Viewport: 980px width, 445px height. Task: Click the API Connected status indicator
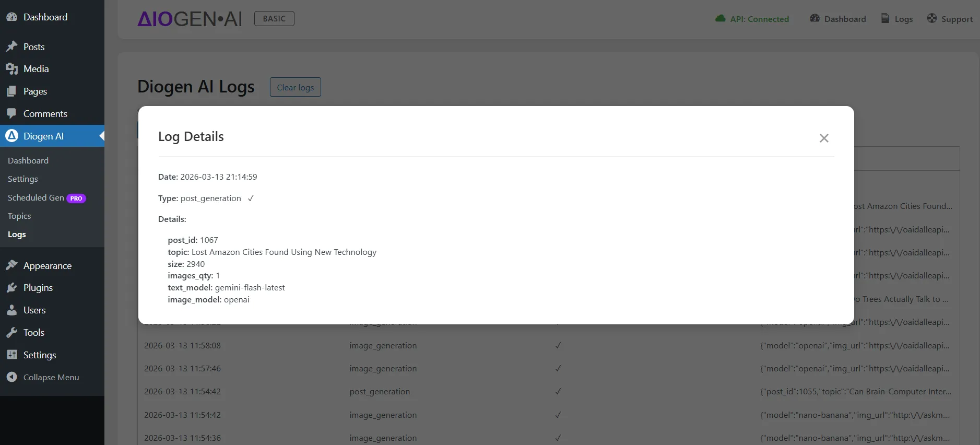(752, 19)
